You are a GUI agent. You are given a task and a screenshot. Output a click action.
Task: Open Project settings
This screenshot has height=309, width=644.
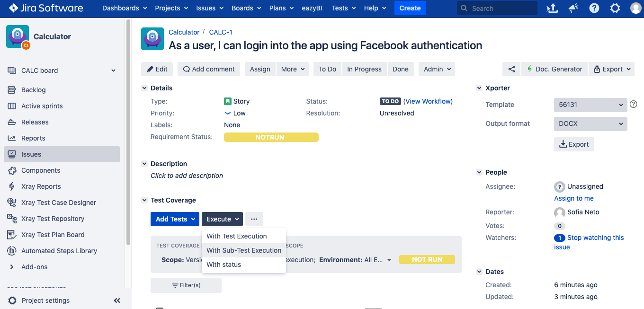[x=45, y=300]
